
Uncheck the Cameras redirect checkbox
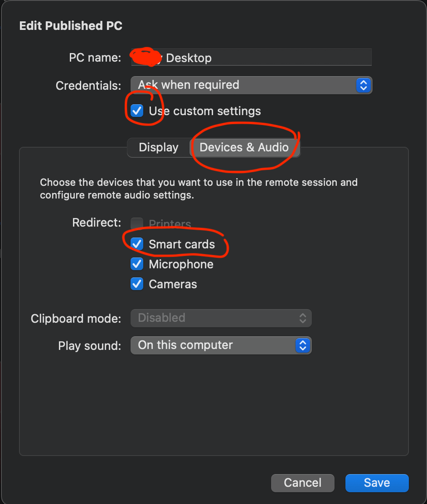[137, 284]
